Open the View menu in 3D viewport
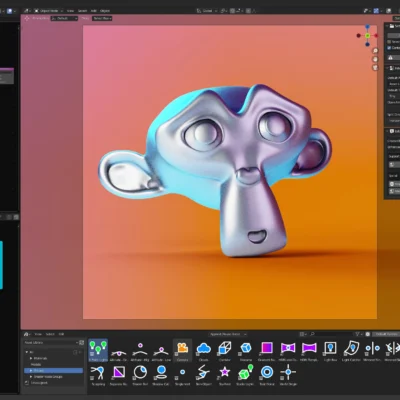This screenshot has height=400, width=400. click(x=70, y=11)
